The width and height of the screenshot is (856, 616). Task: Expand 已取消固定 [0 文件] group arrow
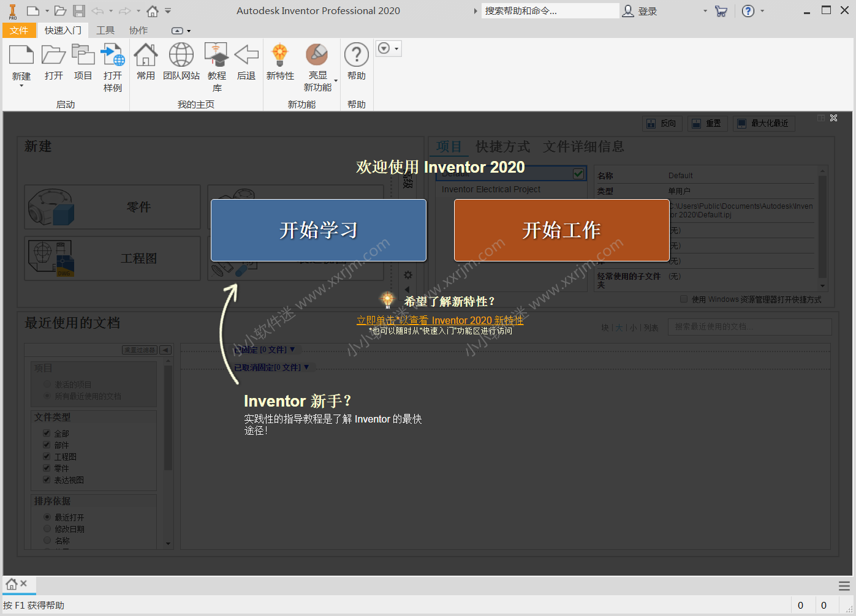point(306,367)
